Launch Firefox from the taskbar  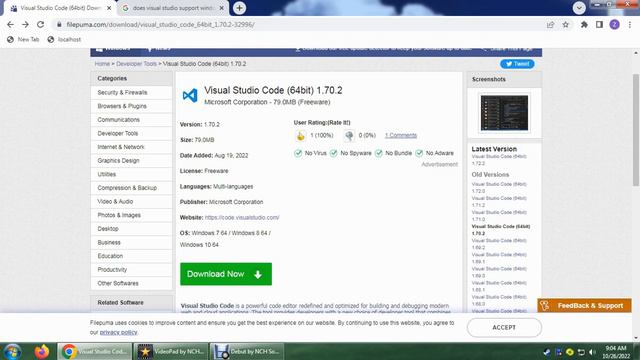click(x=41, y=351)
